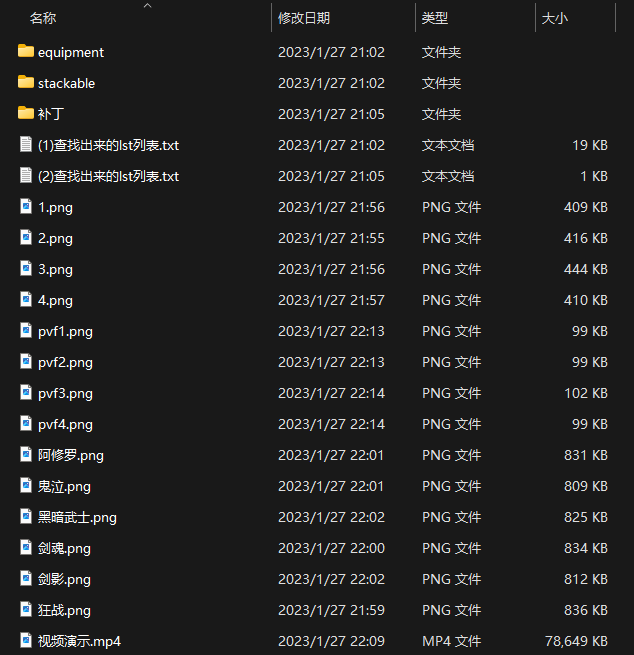Select the 2.png file name

(55, 239)
